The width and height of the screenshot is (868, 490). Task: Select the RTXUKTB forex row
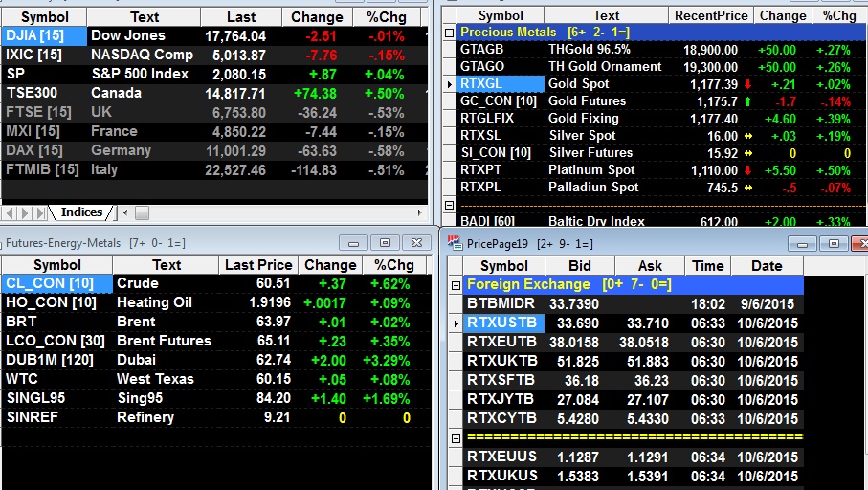(x=634, y=361)
